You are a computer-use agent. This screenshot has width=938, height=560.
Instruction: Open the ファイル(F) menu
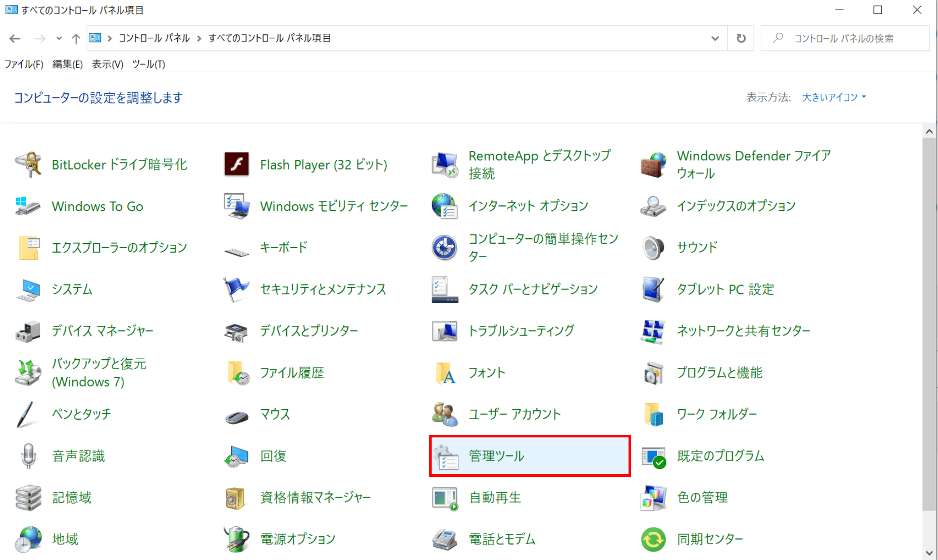pyautogui.click(x=24, y=64)
